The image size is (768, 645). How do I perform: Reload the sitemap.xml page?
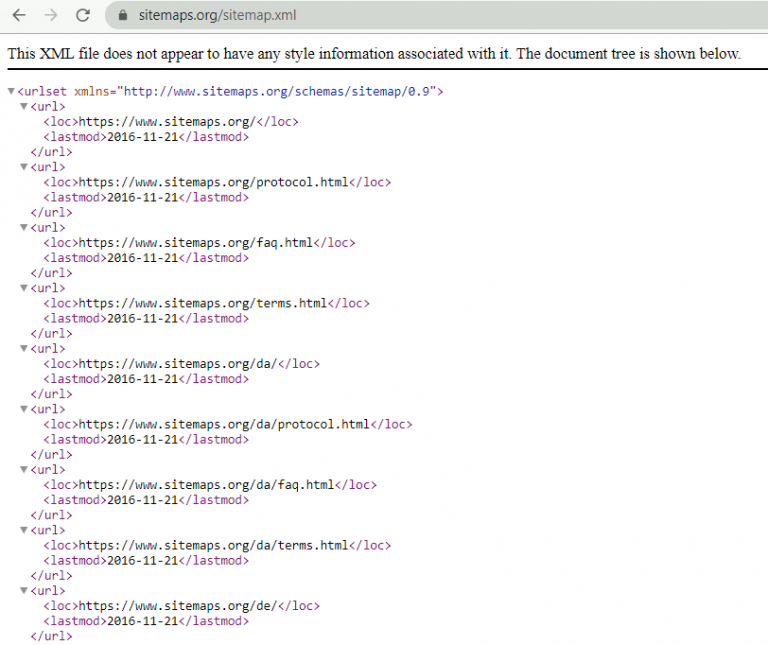coord(83,15)
